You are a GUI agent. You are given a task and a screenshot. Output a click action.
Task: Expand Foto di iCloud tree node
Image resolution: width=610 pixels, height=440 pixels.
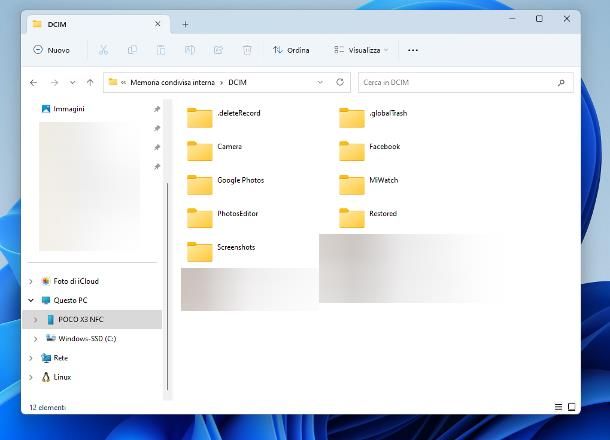click(x=31, y=281)
